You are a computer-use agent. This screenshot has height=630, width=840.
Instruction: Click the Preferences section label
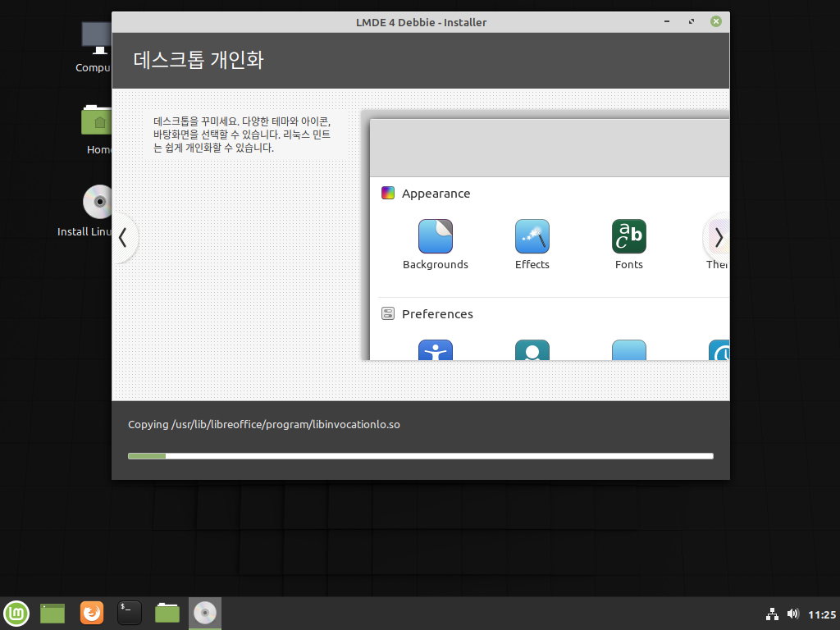coord(438,314)
